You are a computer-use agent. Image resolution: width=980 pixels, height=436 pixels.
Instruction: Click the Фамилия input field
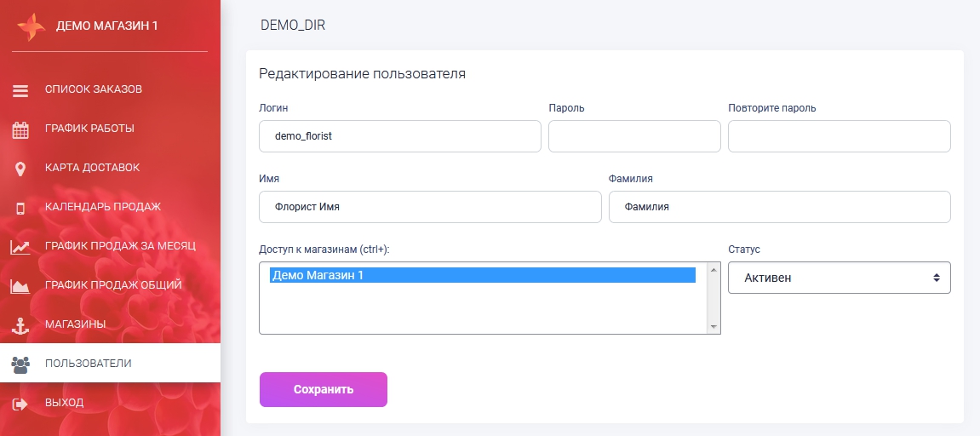pyautogui.click(x=779, y=207)
